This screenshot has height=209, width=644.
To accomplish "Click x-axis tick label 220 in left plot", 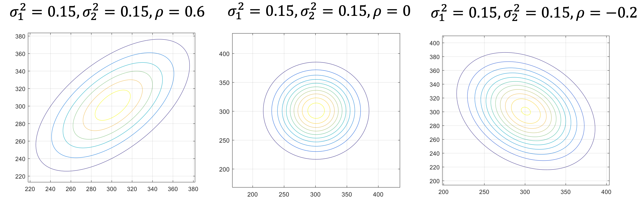I will (30, 189).
